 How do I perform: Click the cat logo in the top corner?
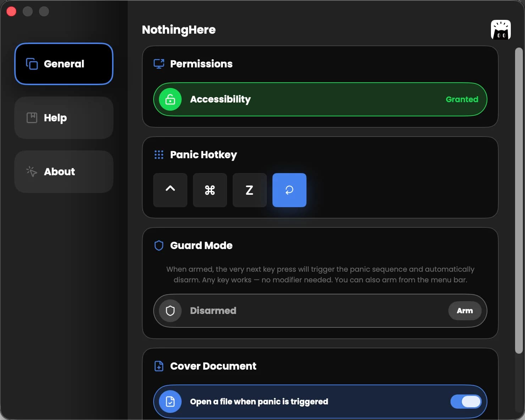pos(501,30)
